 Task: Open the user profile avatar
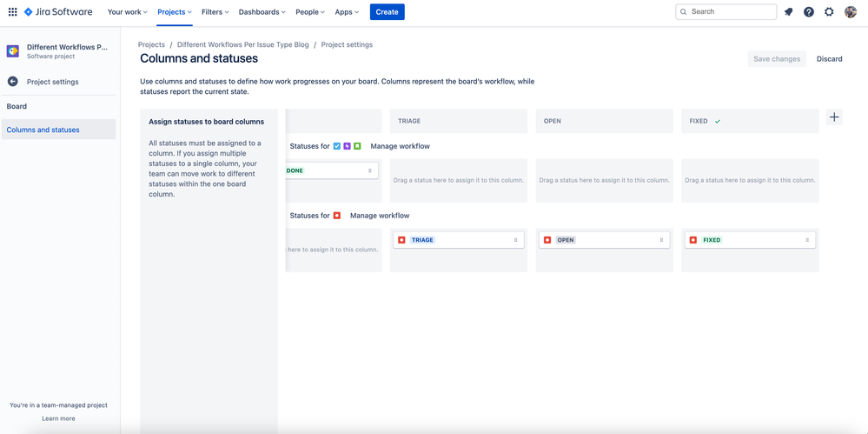click(851, 11)
